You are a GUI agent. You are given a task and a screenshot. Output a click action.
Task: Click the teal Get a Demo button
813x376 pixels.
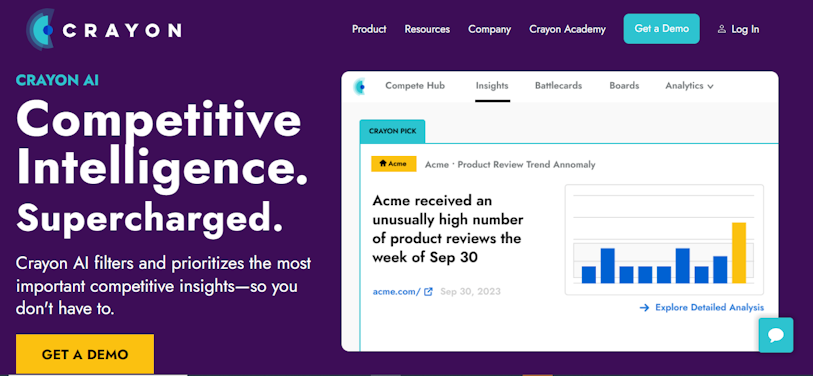(662, 29)
